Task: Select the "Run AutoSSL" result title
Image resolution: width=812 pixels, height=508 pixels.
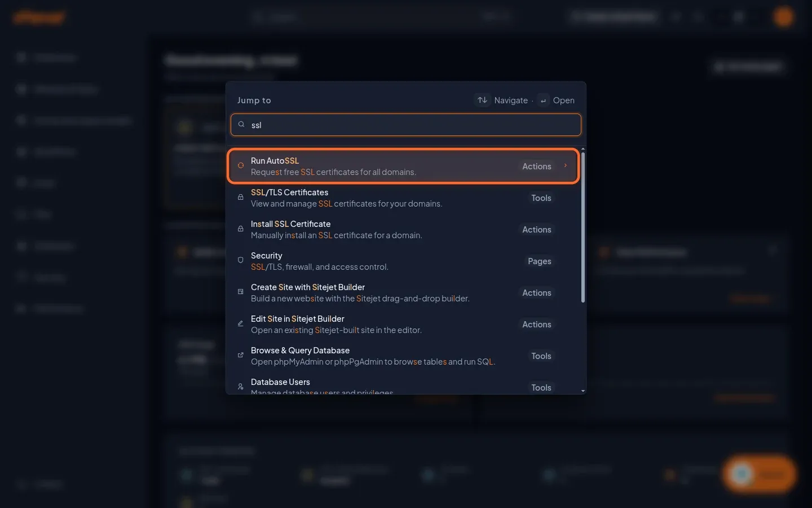Action: [275, 161]
